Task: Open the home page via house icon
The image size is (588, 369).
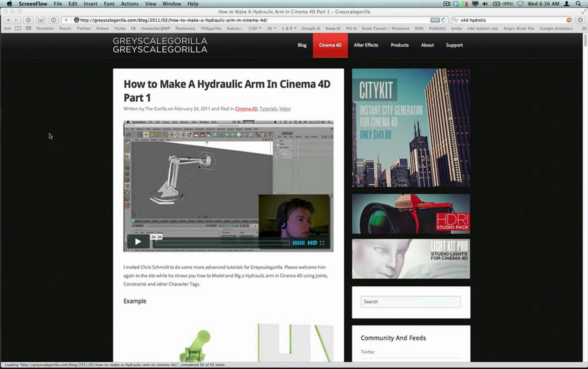Action: click(28, 20)
